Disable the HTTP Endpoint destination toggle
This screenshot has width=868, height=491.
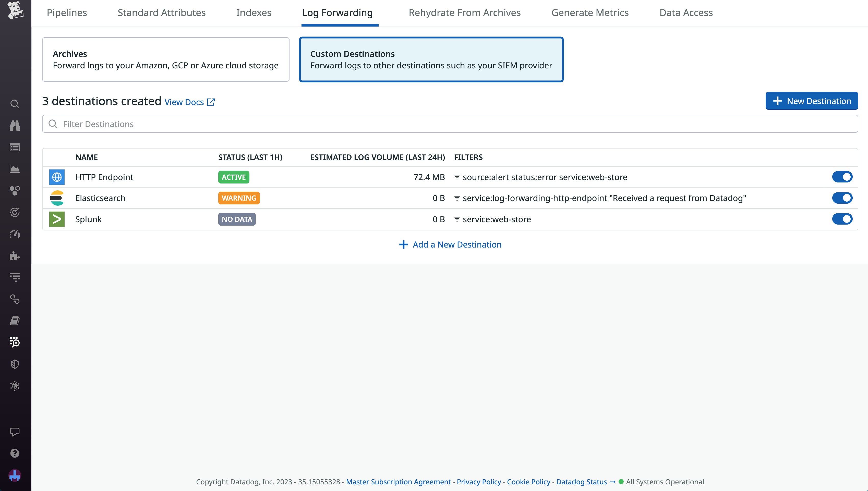843,177
